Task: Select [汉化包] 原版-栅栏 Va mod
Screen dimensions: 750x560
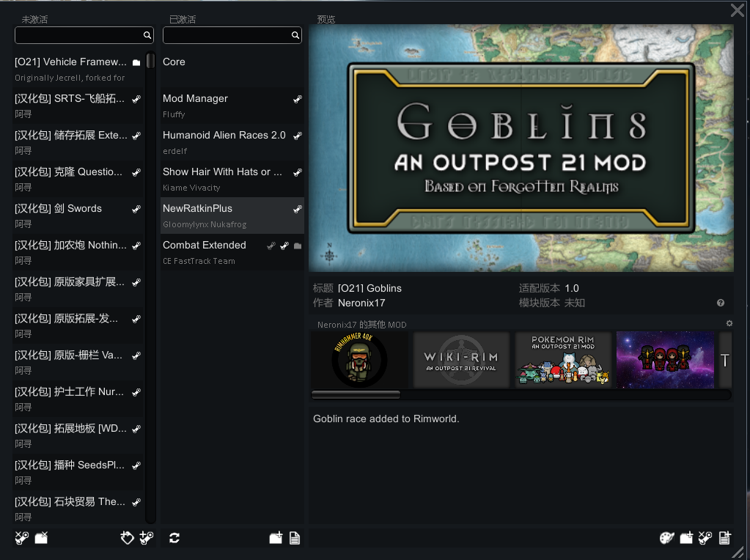Action: click(79, 362)
